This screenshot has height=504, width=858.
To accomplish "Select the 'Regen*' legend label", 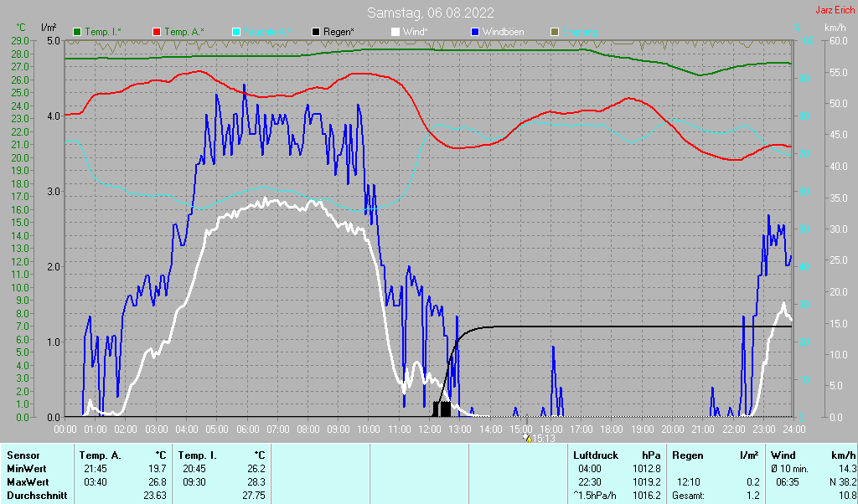I will coord(339,32).
